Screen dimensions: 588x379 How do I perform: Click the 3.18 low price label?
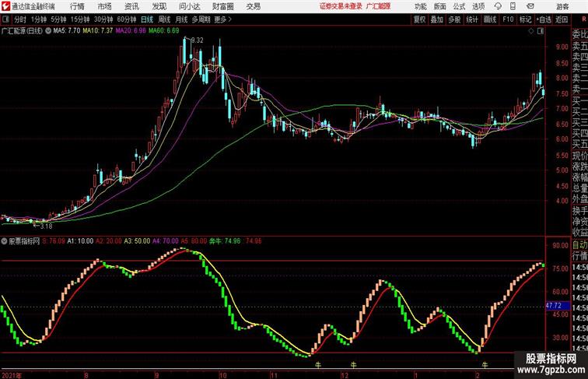pyautogui.click(x=46, y=226)
